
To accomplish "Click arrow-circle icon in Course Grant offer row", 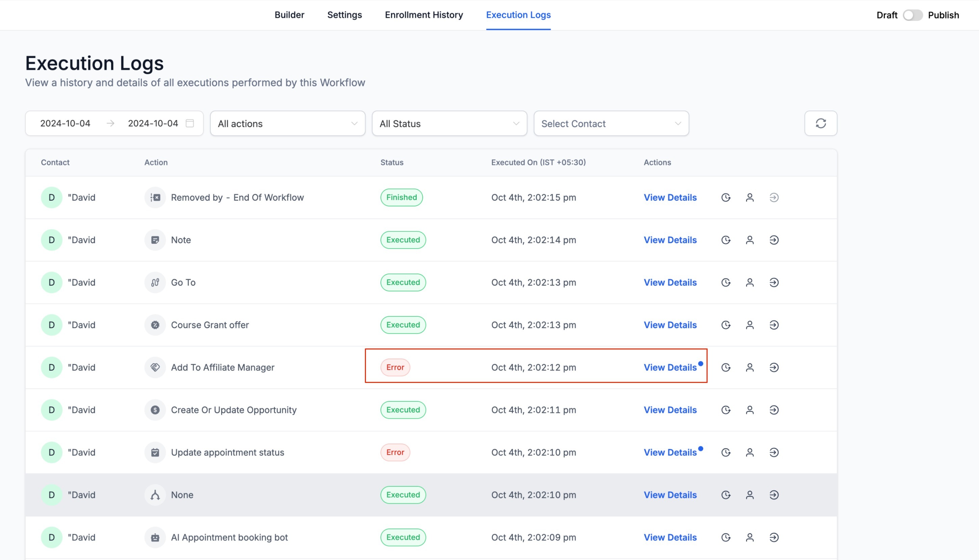I will (x=773, y=325).
